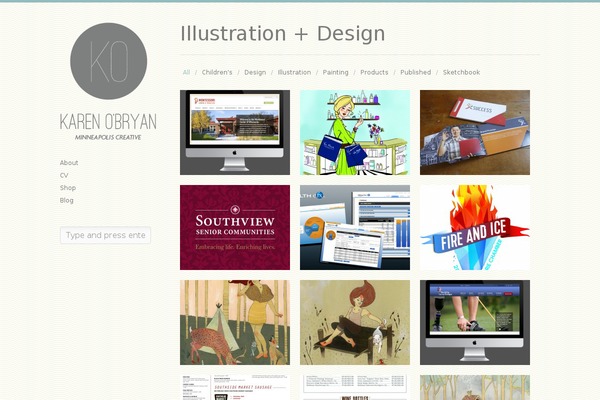
Task: Open the dashboard screens design thumbnail
Action: (x=355, y=227)
